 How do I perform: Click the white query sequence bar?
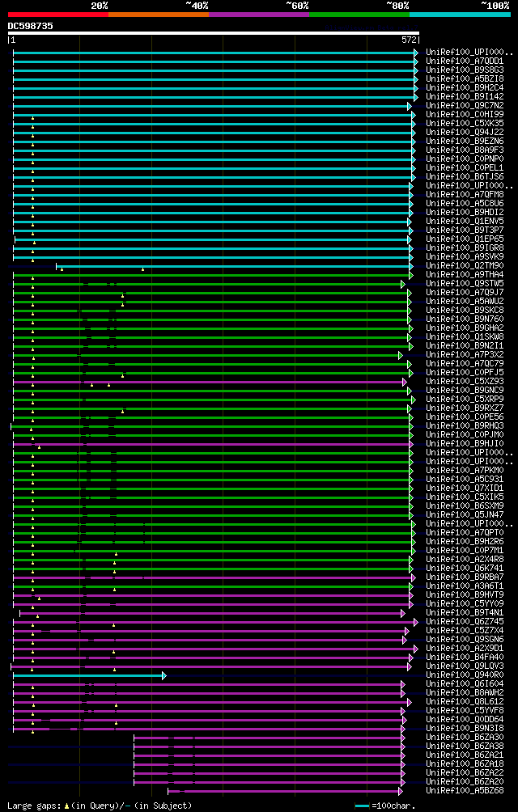214,33
